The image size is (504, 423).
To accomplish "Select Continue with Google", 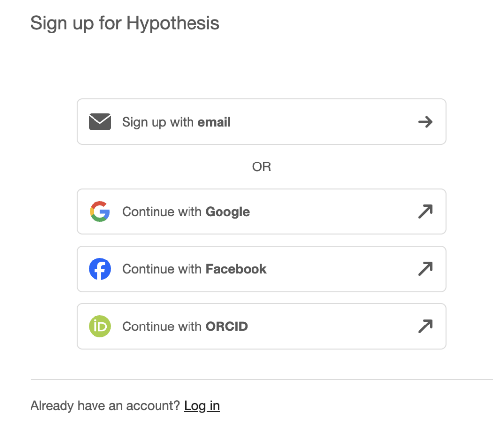I will [261, 211].
